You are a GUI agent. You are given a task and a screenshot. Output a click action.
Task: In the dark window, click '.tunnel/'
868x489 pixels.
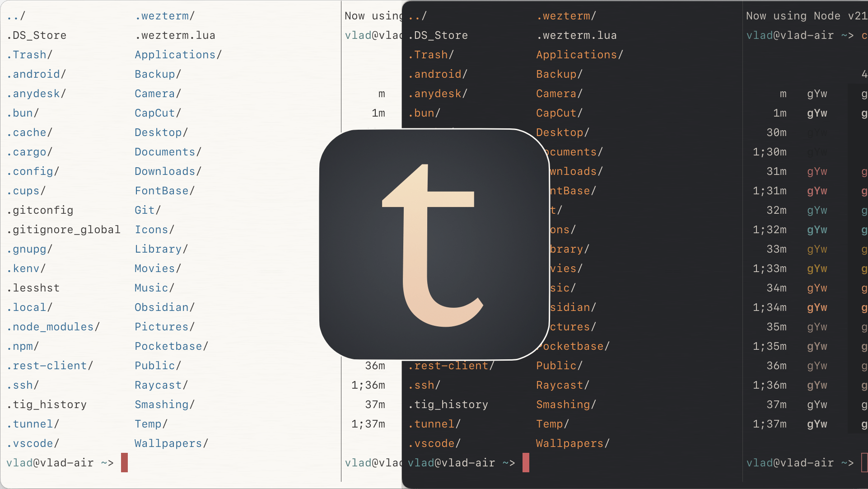pos(434,424)
